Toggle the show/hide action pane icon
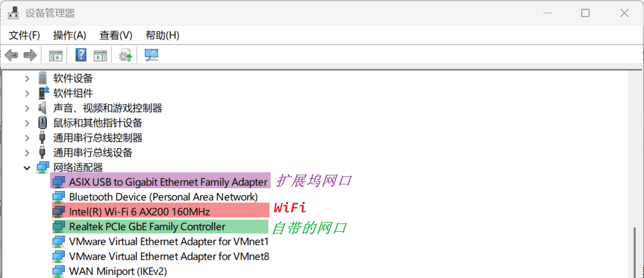The image size is (644, 278). (100, 55)
